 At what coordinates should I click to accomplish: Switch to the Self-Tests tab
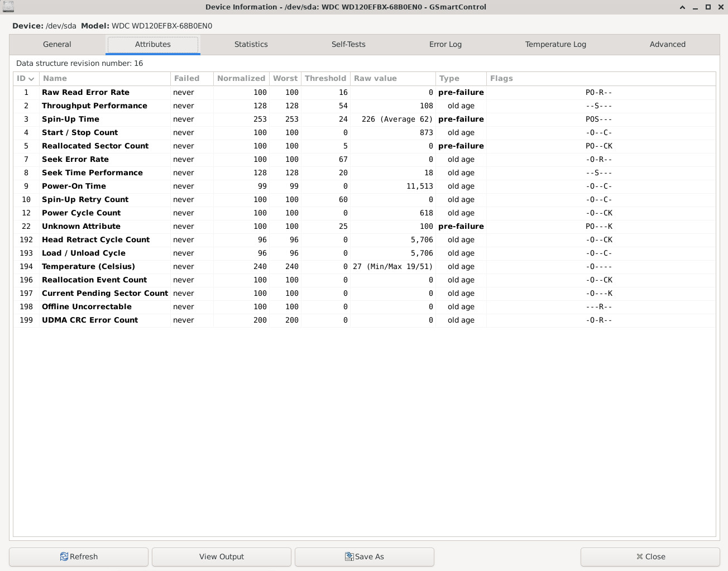tap(348, 45)
